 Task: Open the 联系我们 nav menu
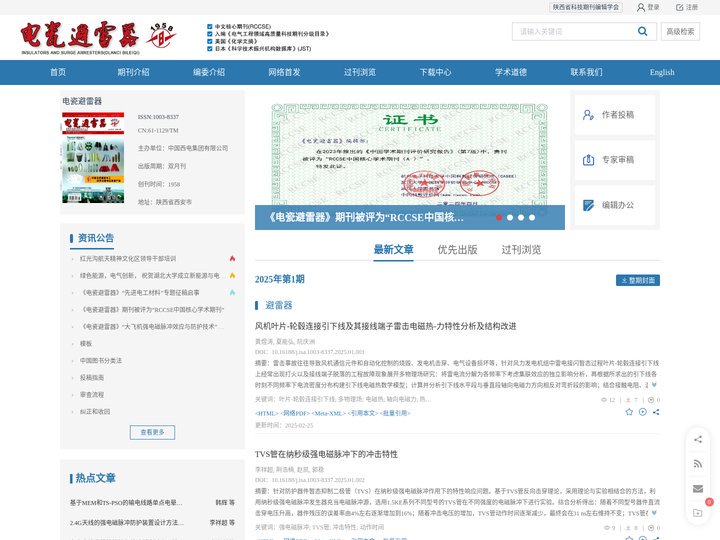pos(586,72)
